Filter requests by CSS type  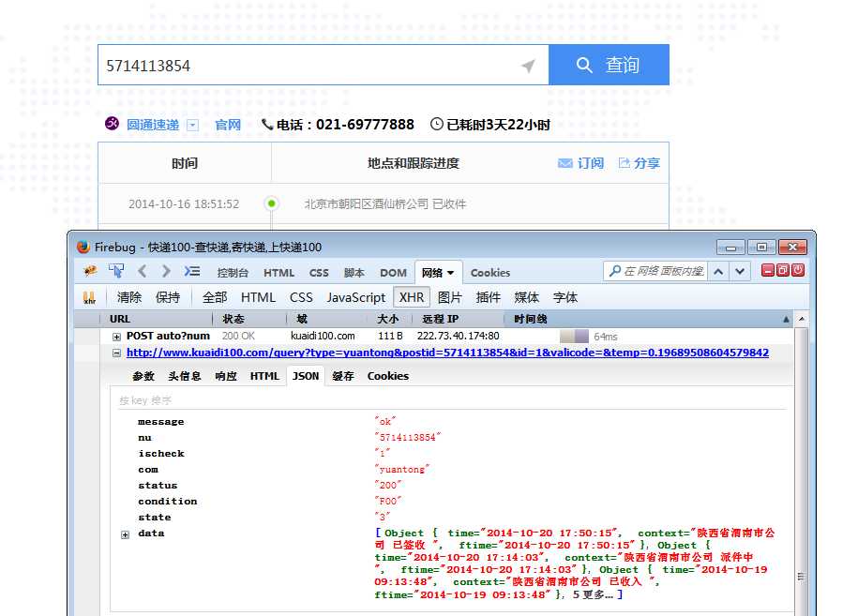point(301,297)
